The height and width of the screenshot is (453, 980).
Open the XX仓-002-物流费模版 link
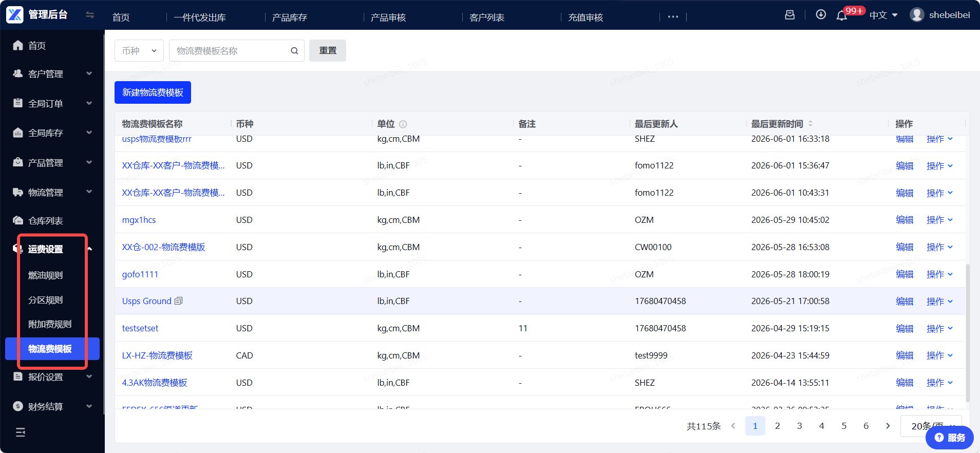pyautogui.click(x=163, y=247)
